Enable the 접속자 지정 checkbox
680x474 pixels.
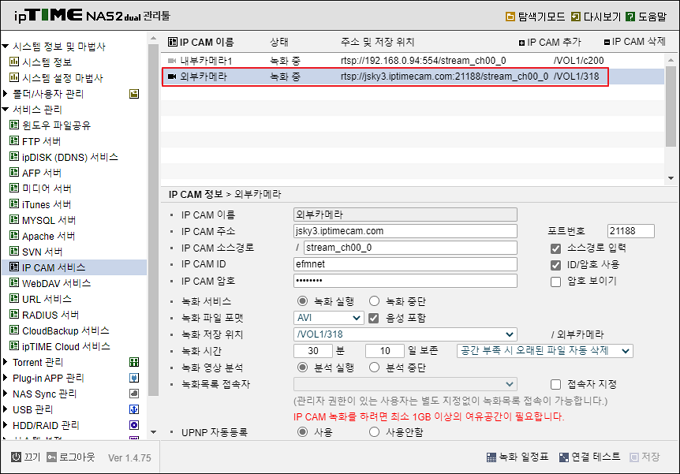556,384
